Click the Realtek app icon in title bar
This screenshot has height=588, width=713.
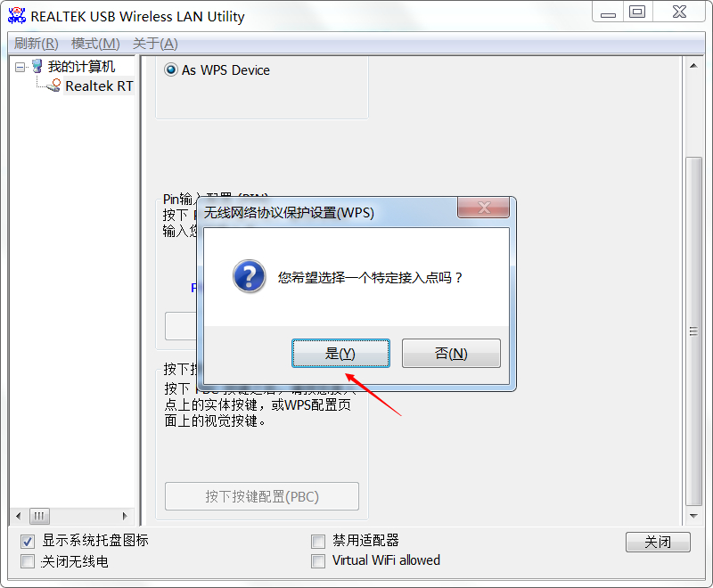click(x=17, y=15)
